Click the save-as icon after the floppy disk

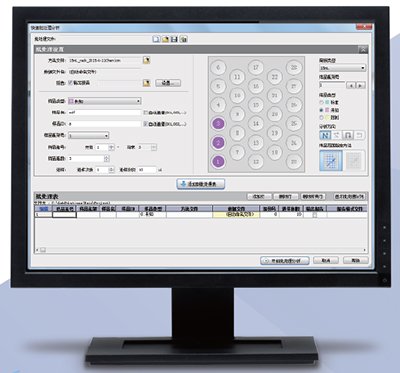tap(183, 39)
